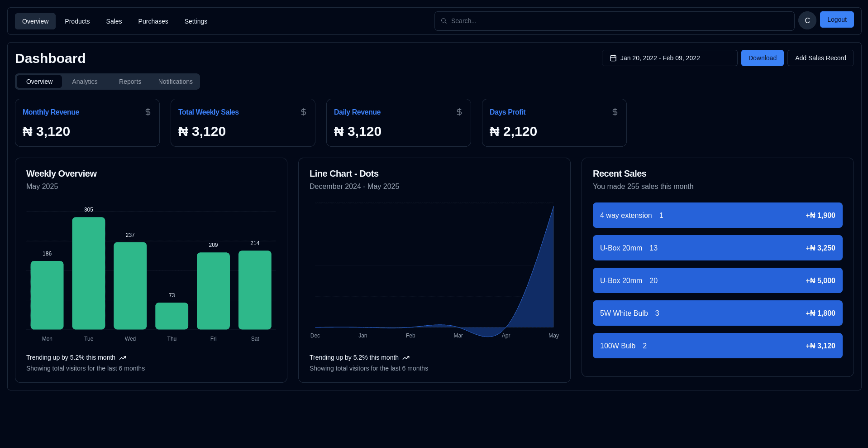Image resolution: width=868 pixels, height=448 pixels.
Task: Click the dollar icon on Monthly Revenue card
Action: tap(148, 112)
